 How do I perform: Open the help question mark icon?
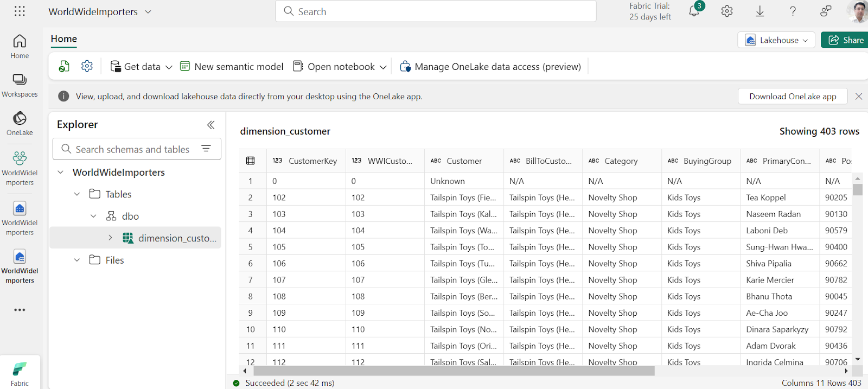(x=793, y=11)
